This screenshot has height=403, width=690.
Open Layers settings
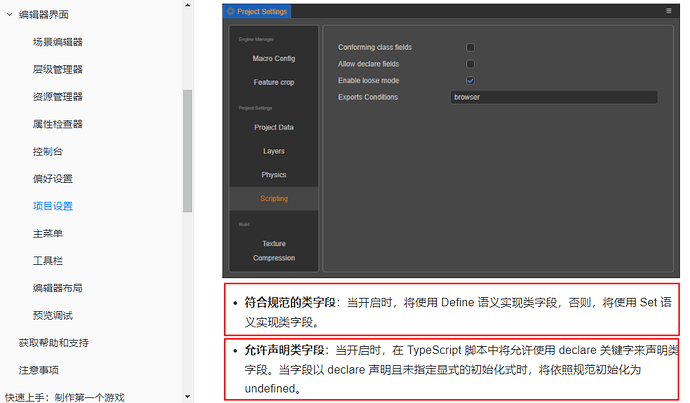(274, 151)
